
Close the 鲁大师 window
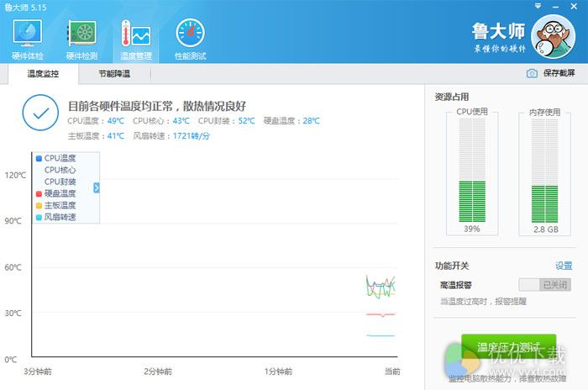(x=574, y=6)
